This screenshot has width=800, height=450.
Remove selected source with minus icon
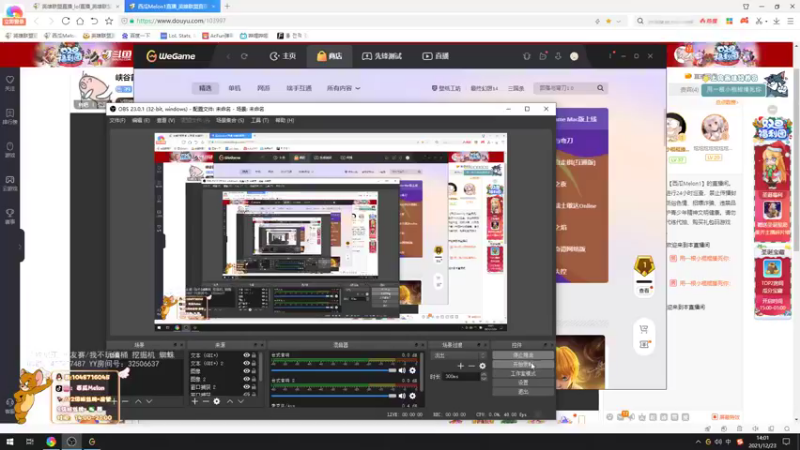tap(206, 402)
